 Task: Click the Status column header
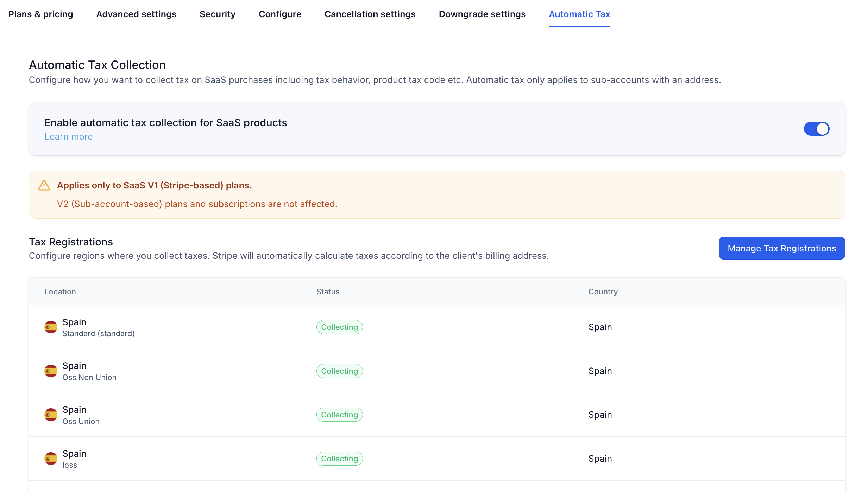[328, 292]
